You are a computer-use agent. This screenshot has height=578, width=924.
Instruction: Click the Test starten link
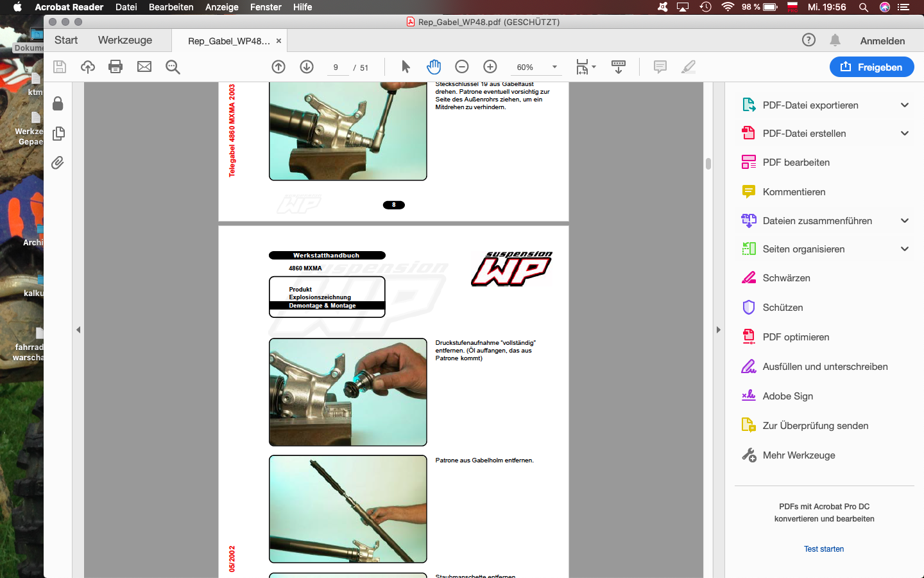[824, 549]
